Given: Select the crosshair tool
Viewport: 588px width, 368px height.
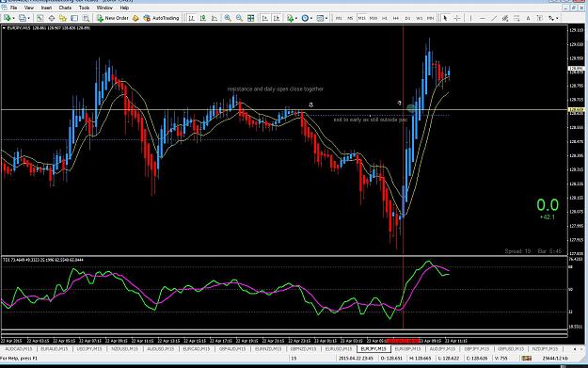Looking at the screenshot, I should tap(457, 18).
